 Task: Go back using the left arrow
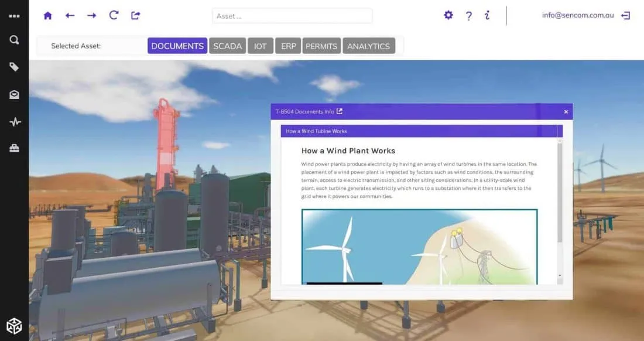point(70,16)
